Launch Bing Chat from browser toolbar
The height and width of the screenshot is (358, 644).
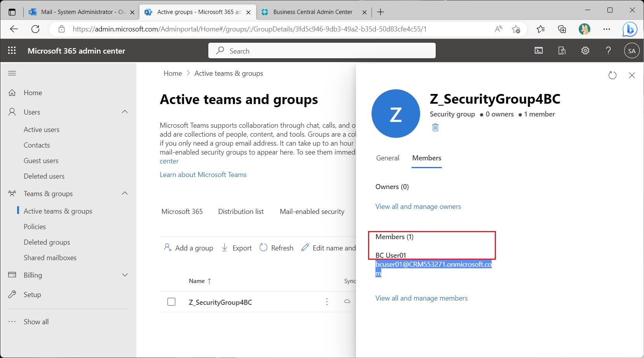click(x=630, y=29)
